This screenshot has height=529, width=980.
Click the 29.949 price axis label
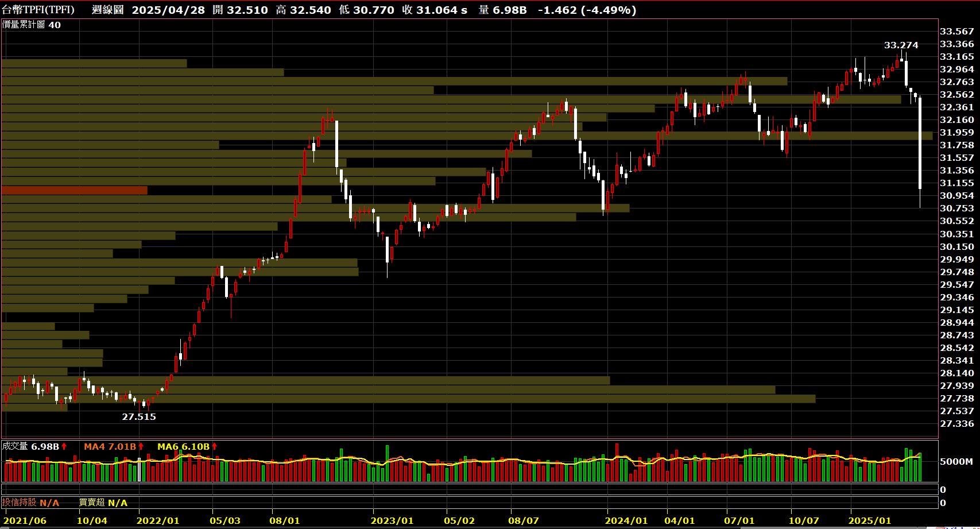click(957, 259)
